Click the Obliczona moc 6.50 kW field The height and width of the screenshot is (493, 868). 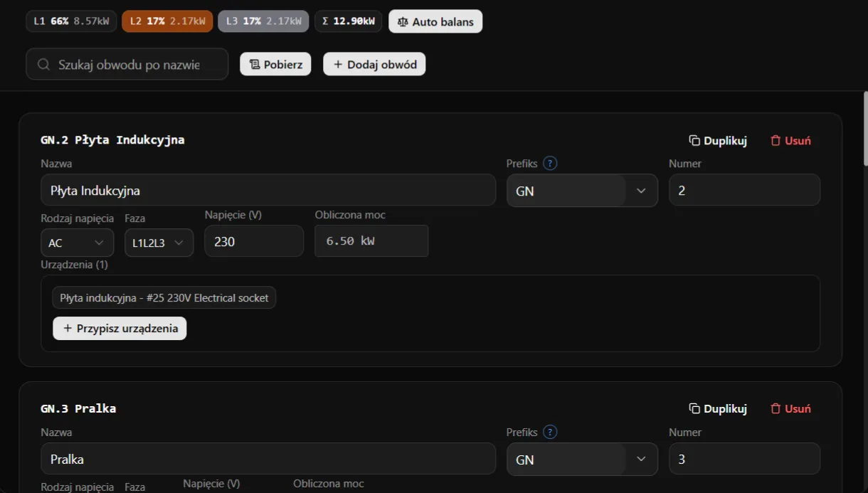tap(371, 241)
